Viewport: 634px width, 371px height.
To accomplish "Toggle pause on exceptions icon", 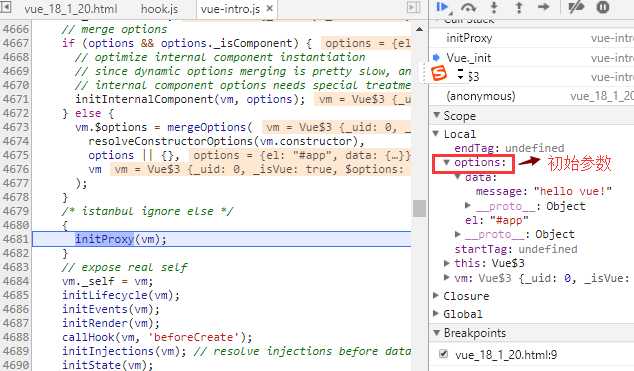I will point(602,7).
